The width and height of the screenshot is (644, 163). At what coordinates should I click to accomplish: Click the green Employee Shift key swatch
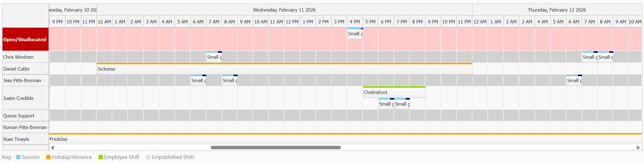tap(100, 157)
